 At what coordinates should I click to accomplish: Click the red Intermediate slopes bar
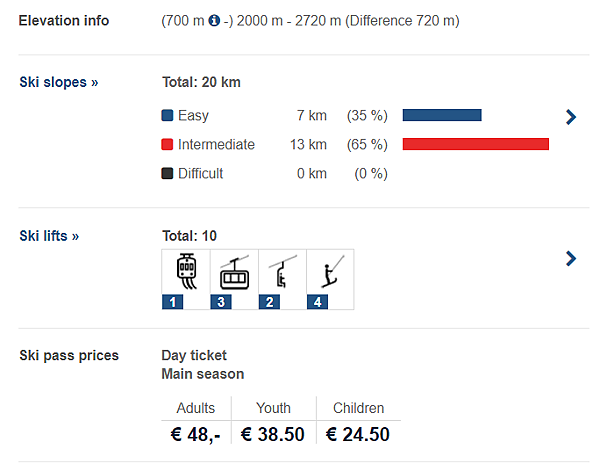(x=476, y=144)
